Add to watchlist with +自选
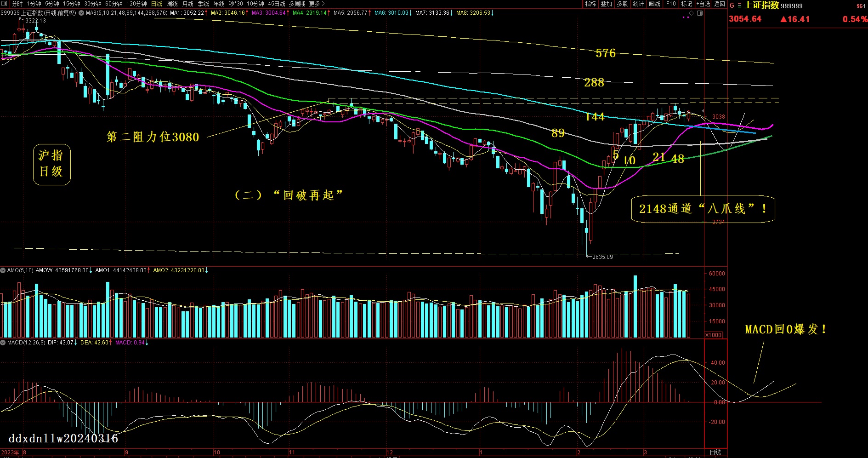 click(x=703, y=4)
